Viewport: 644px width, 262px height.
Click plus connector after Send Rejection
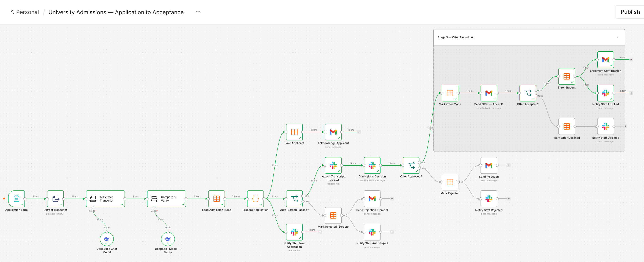tap(509, 165)
